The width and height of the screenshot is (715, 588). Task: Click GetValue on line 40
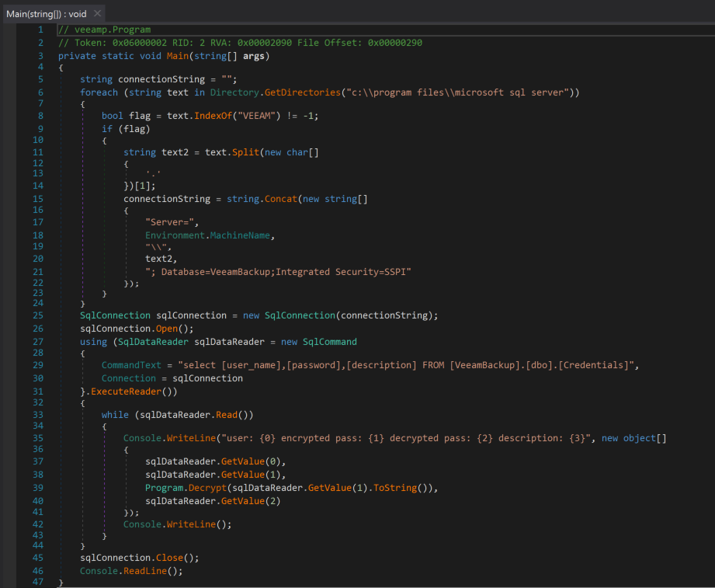tap(242, 501)
